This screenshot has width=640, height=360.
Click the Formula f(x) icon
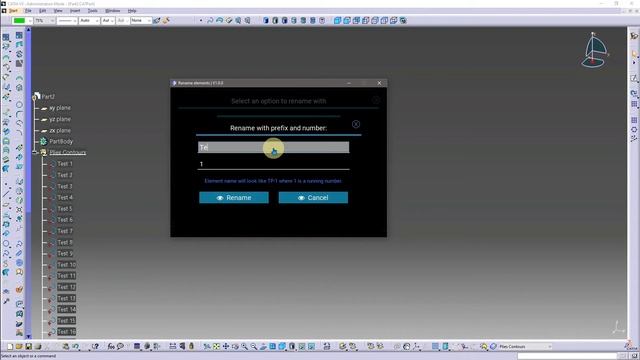(x=111, y=347)
